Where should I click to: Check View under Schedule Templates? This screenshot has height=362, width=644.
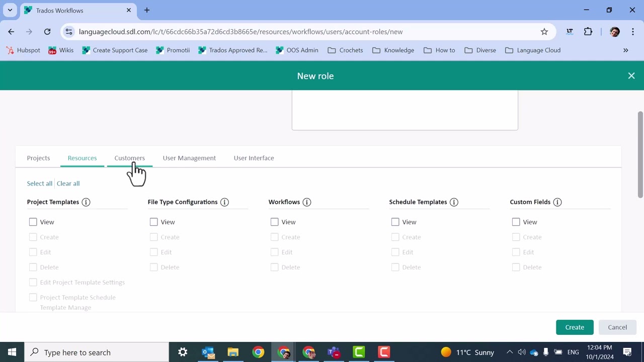395,222
